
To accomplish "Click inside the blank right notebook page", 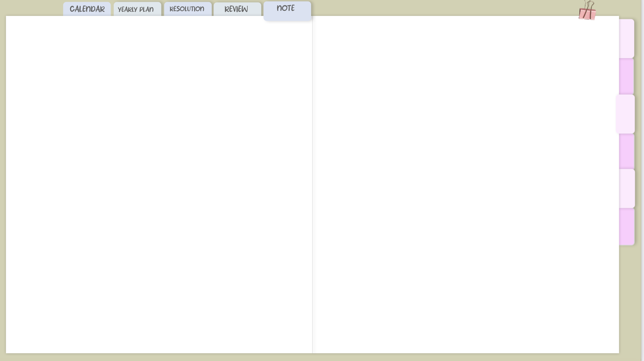I will (x=465, y=185).
